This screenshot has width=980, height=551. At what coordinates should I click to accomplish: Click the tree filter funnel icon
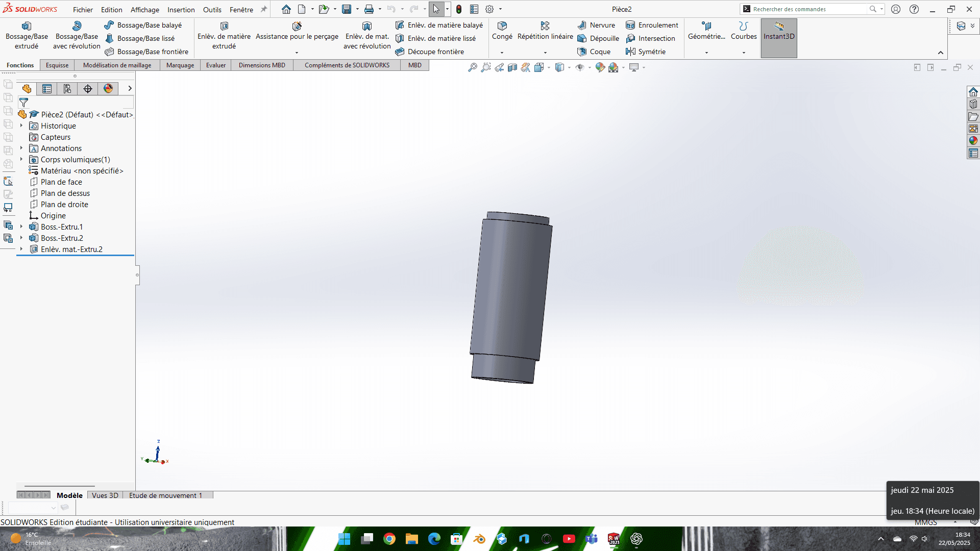23,103
